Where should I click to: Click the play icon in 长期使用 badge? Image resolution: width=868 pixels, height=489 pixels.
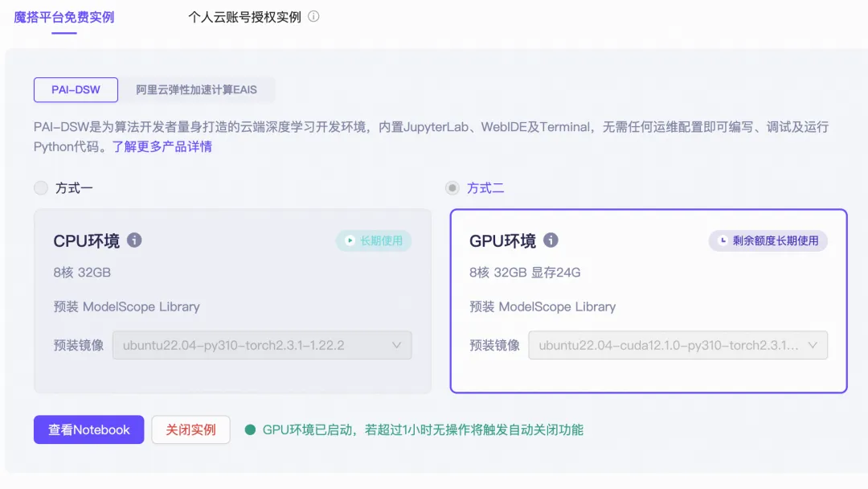click(350, 240)
